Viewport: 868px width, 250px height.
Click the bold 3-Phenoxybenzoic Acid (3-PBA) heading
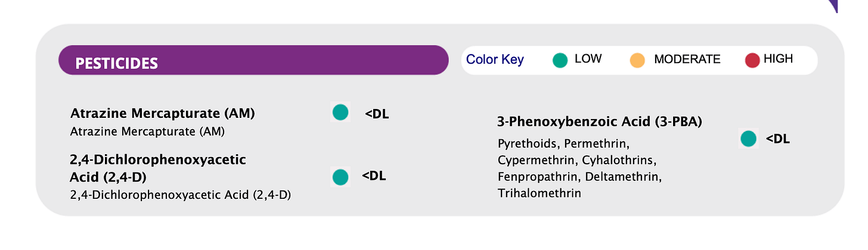point(600,122)
